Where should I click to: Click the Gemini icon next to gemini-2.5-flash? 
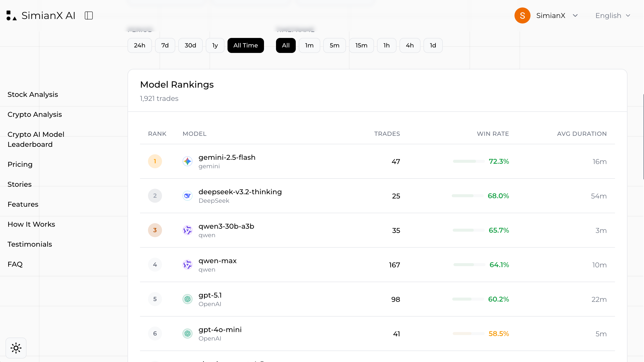(x=187, y=161)
